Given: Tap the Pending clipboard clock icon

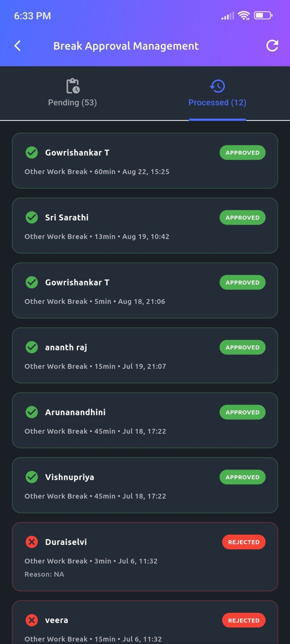Looking at the screenshot, I should point(73,86).
